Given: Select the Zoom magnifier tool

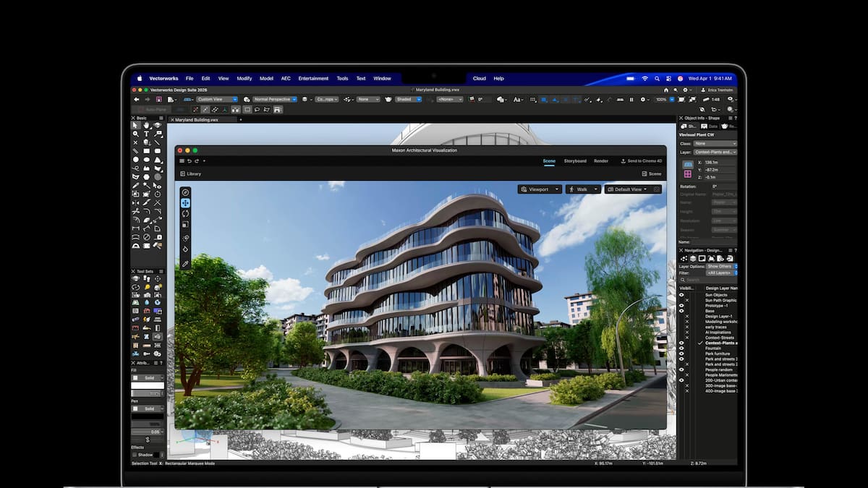Looking at the screenshot, I should click(x=135, y=134).
